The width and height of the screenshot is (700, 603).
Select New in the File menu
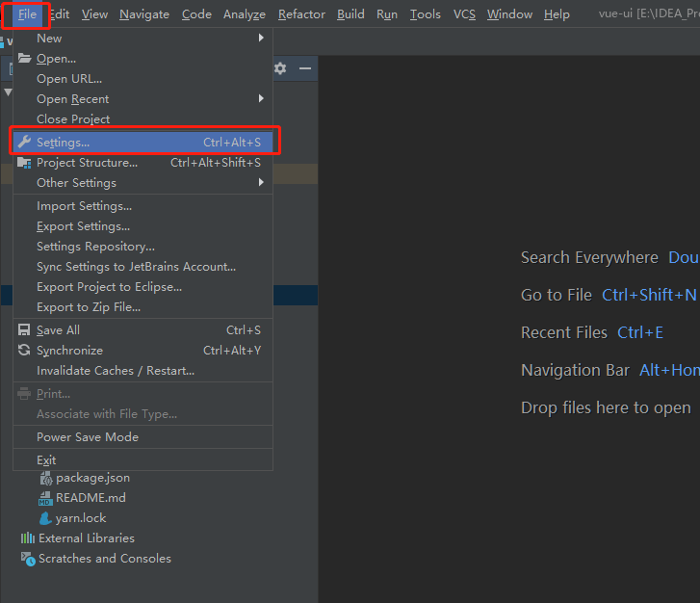tap(143, 38)
